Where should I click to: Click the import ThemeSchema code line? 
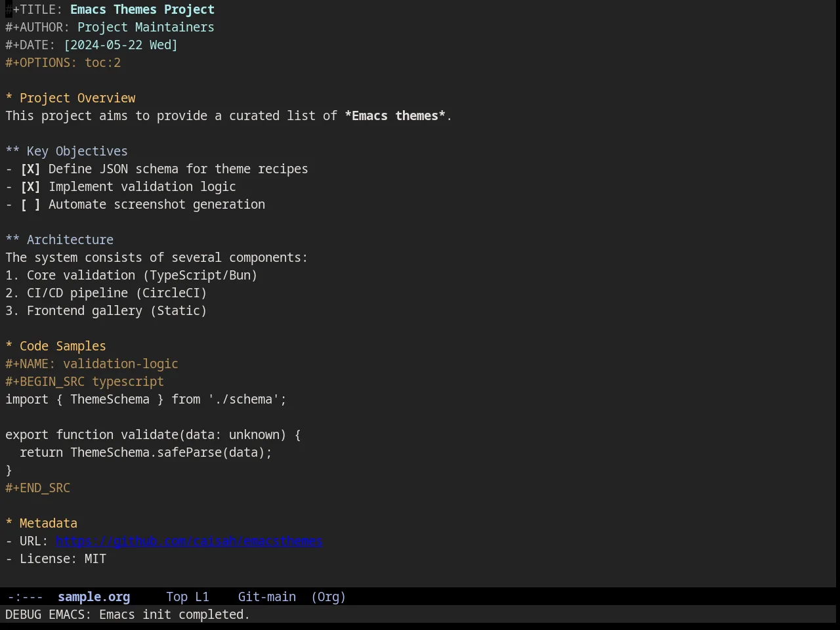[146, 400]
